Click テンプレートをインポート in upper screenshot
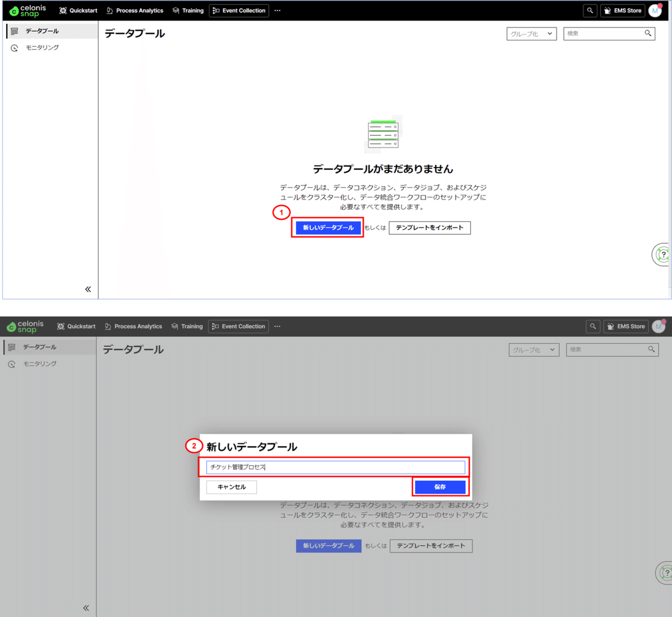 [x=430, y=228]
